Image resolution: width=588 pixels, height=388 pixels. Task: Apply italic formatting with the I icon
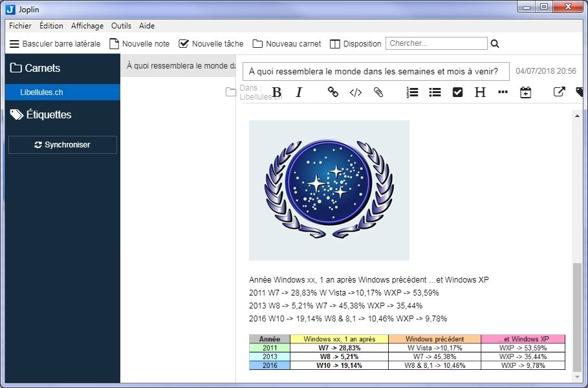pyautogui.click(x=299, y=92)
